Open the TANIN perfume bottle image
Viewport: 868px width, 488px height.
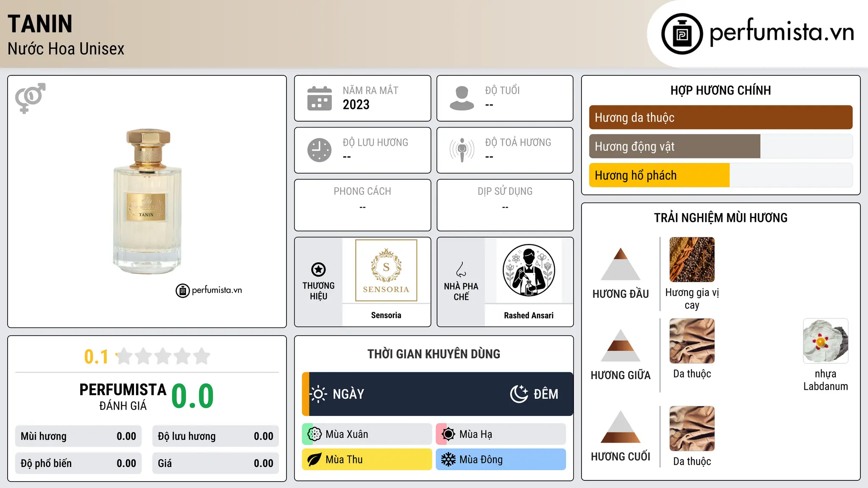[147, 202]
